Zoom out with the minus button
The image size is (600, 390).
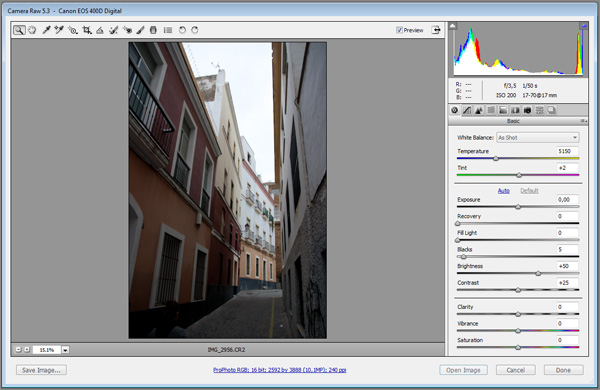click(18, 349)
